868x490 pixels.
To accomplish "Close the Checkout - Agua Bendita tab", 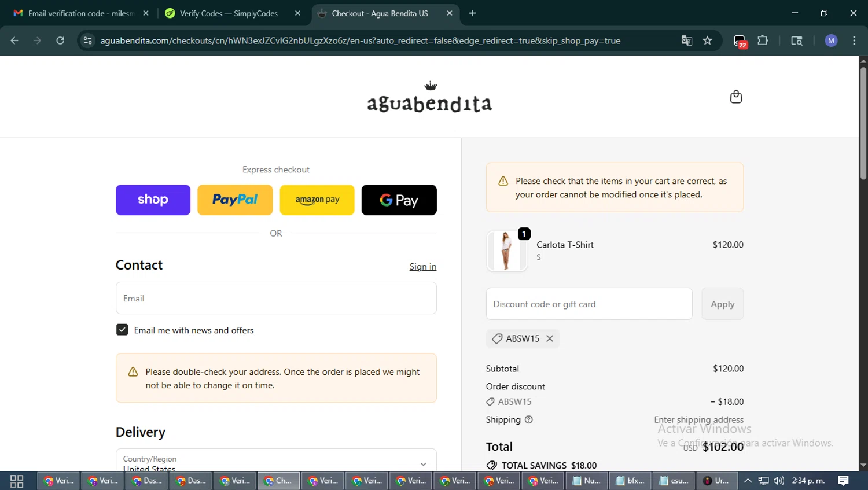I will (450, 13).
